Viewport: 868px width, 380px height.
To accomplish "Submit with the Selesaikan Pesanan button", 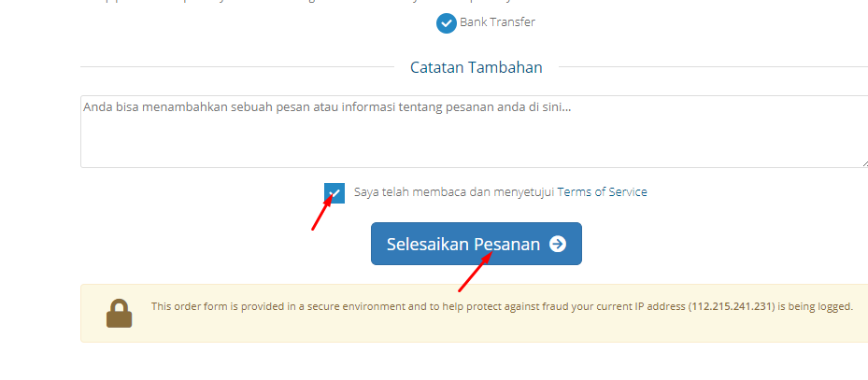I will (477, 244).
